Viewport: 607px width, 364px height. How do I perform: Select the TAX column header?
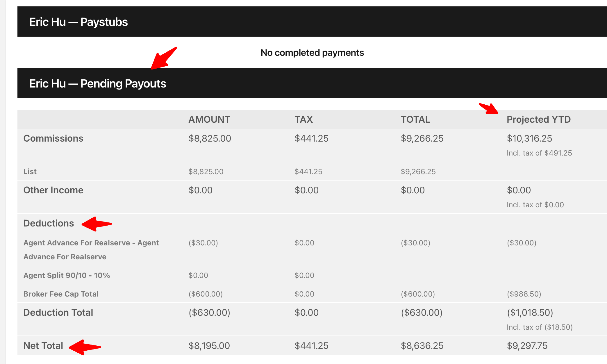coord(304,119)
